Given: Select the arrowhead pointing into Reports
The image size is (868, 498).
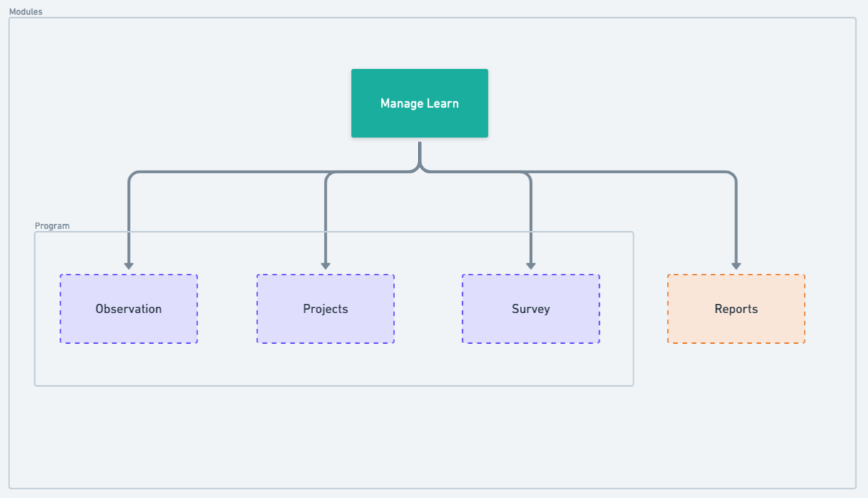Looking at the screenshot, I should point(736,266).
